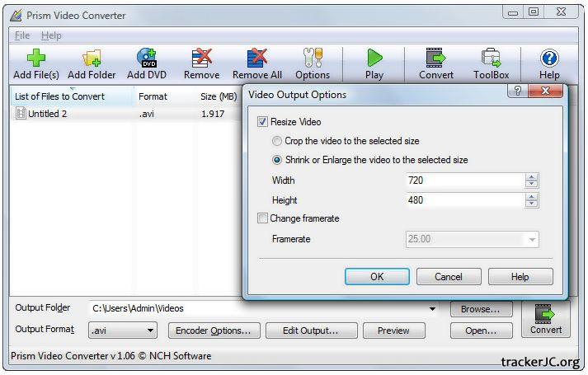588x375 pixels.
Task: Select Crop the video radio option
Action: click(x=277, y=141)
